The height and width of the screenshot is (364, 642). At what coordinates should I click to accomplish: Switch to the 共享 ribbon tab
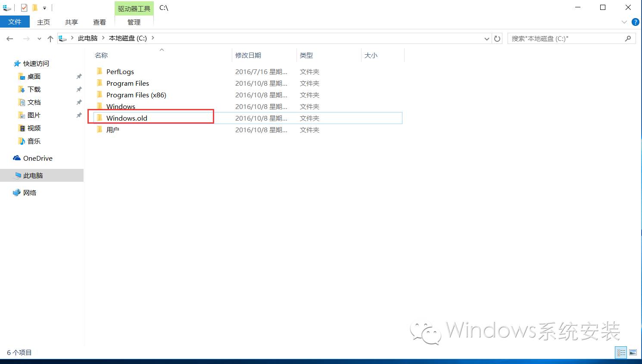pyautogui.click(x=71, y=22)
